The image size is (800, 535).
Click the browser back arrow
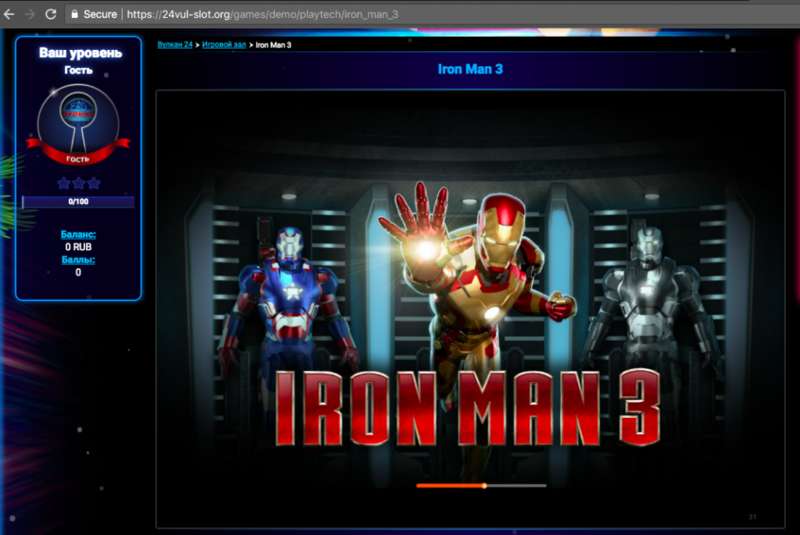pos(9,14)
